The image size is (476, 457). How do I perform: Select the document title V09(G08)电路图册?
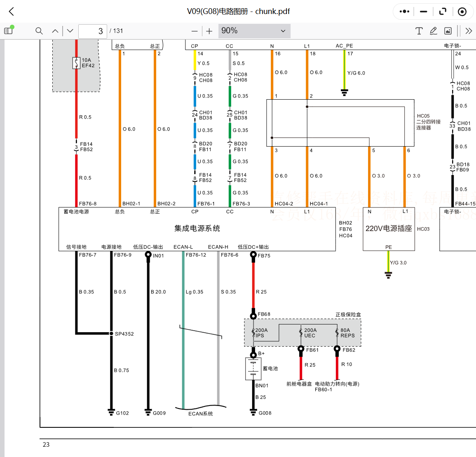(238, 12)
